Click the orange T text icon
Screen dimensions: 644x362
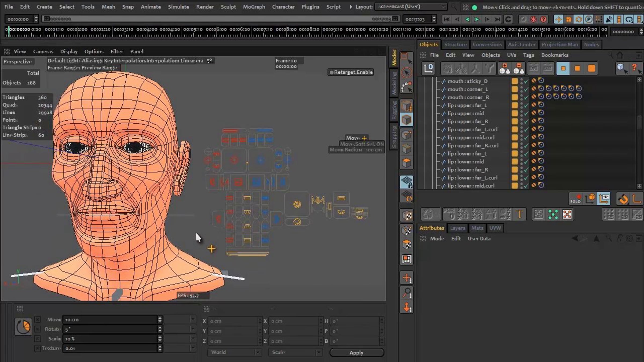click(519, 214)
